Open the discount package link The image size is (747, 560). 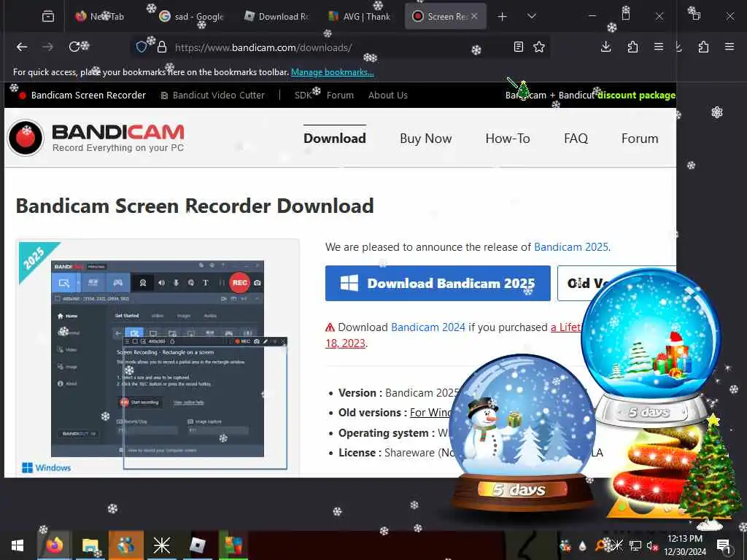pyautogui.click(x=636, y=96)
